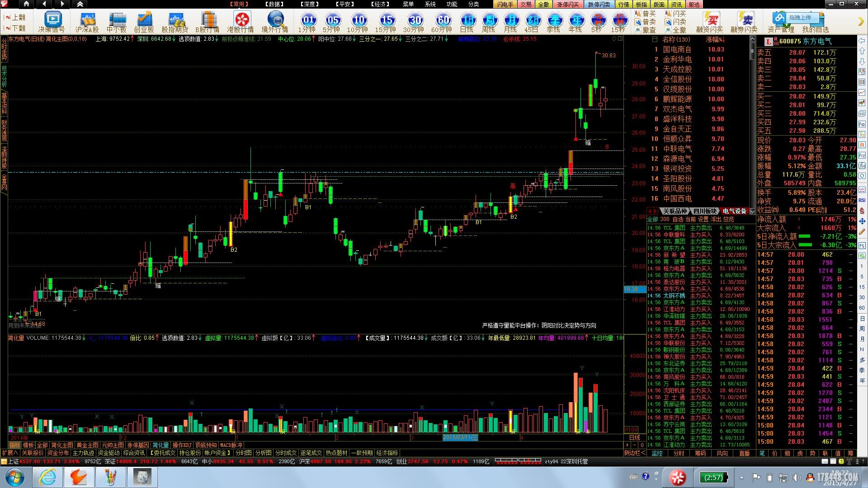Click 上翻 page-up button

15,17
